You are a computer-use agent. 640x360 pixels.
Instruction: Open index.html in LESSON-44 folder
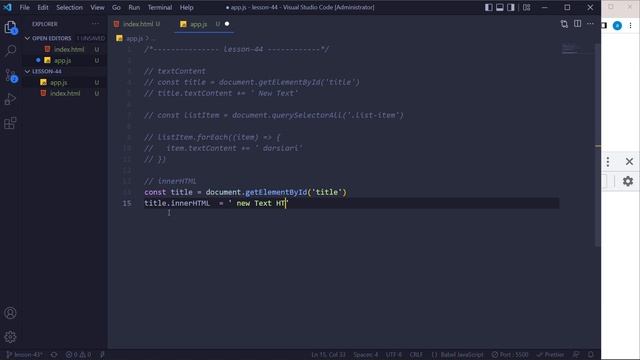(x=64, y=93)
